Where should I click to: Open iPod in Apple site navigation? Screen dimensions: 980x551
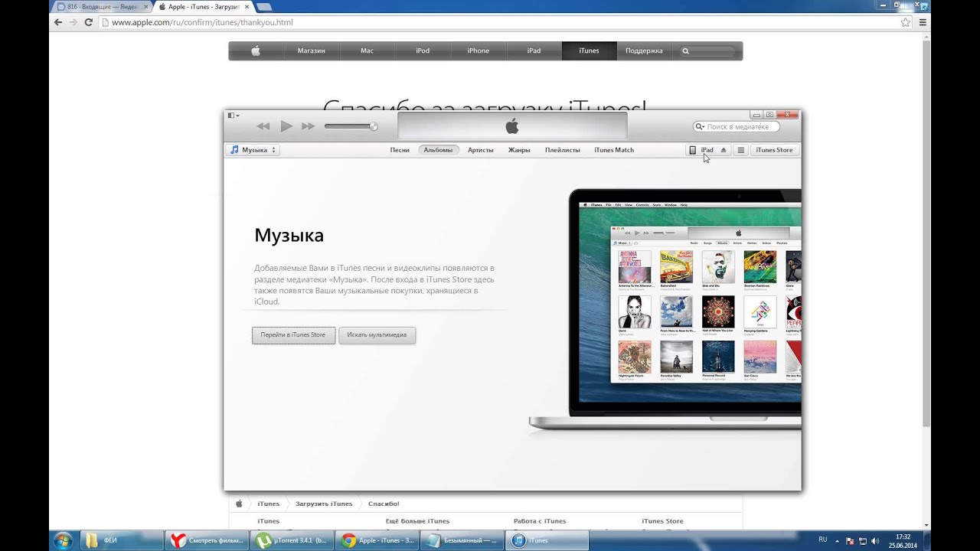(x=423, y=51)
